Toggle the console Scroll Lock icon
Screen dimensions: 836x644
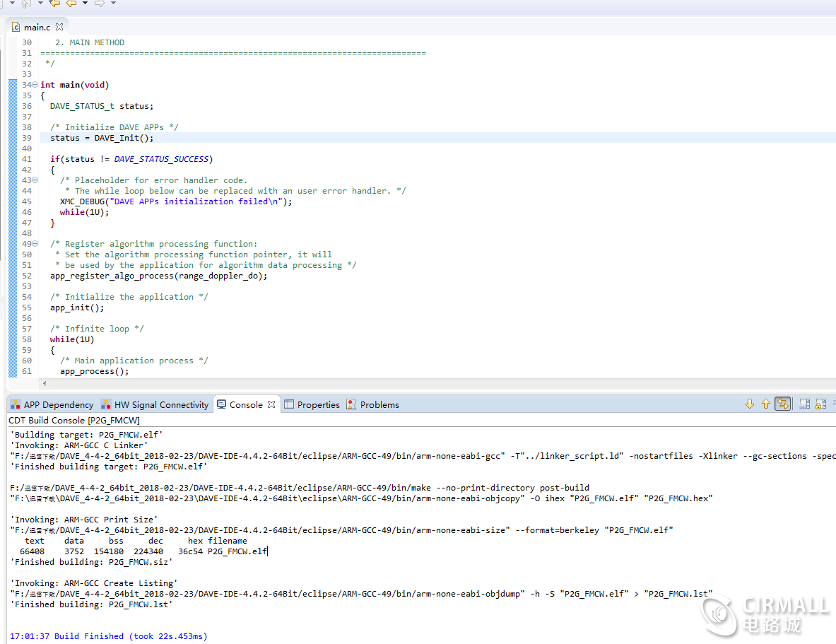coord(820,404)
